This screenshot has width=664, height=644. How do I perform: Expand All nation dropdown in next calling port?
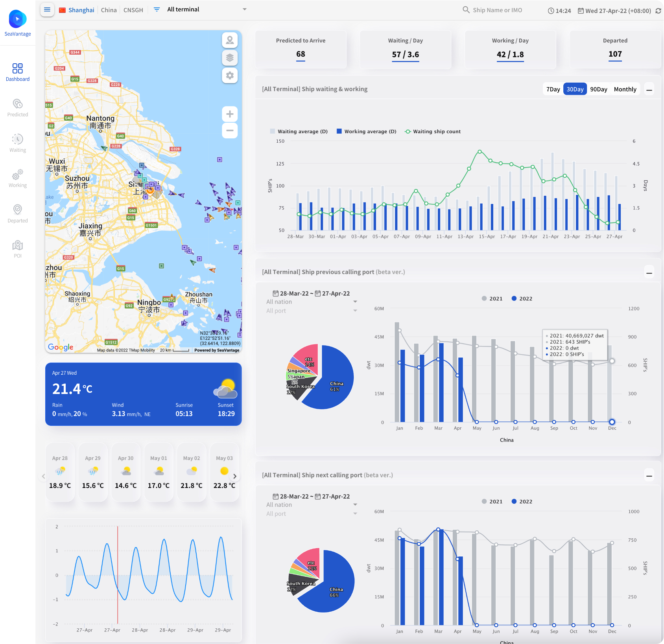pos(312,504)
